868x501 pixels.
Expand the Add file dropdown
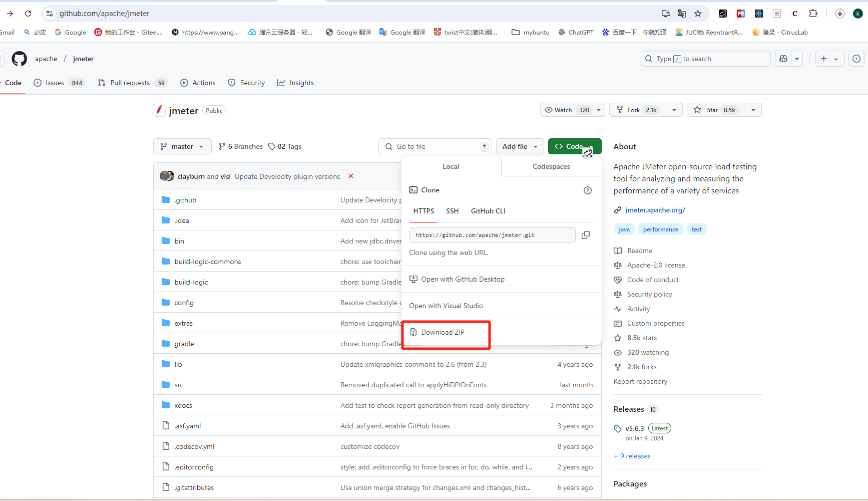(x=520, y=146)
